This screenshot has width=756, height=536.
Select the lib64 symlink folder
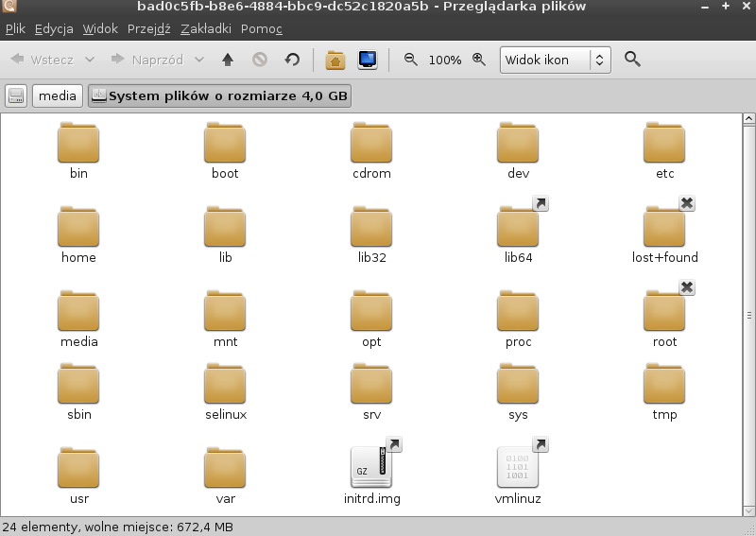518,234
